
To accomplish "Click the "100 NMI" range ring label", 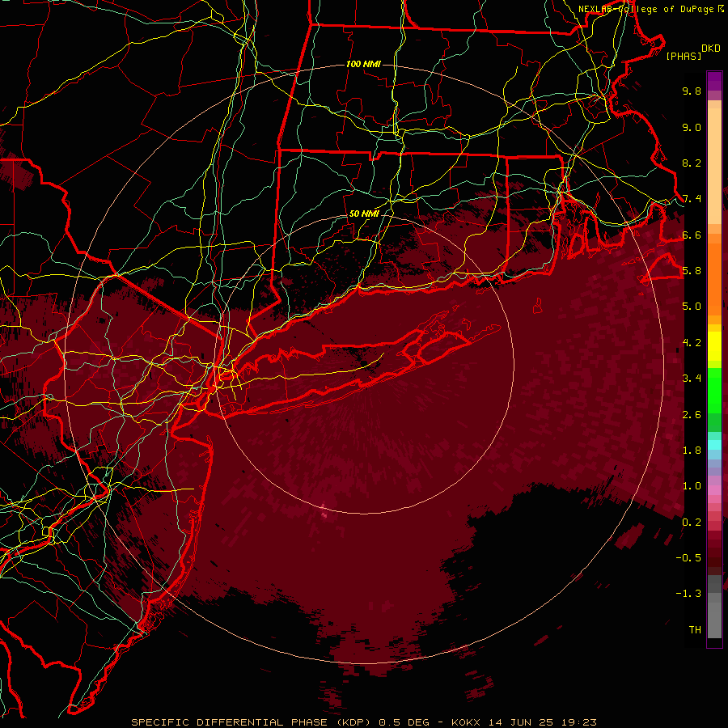I will (x=363, y=64).
